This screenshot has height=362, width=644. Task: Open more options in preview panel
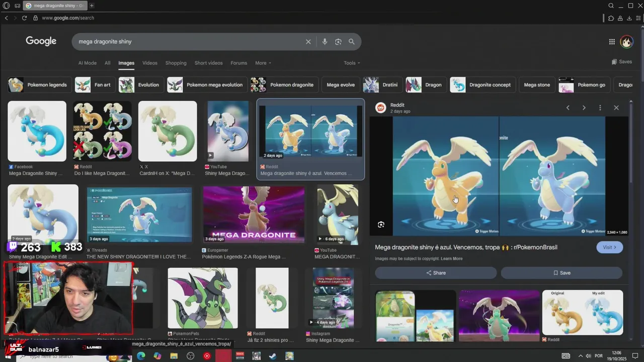point(600,108)
